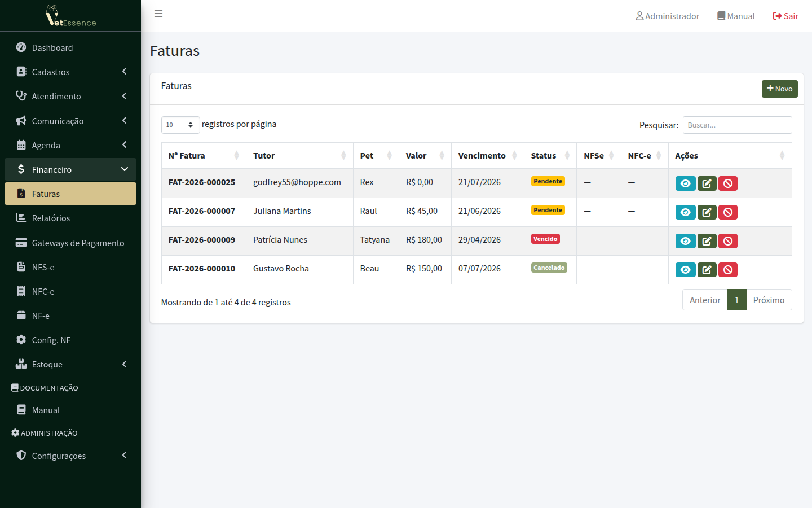The image size is (812, 508).
Task: Cancel invoice FAT-2026-000007 red ban icon
Action: (728, 212)
